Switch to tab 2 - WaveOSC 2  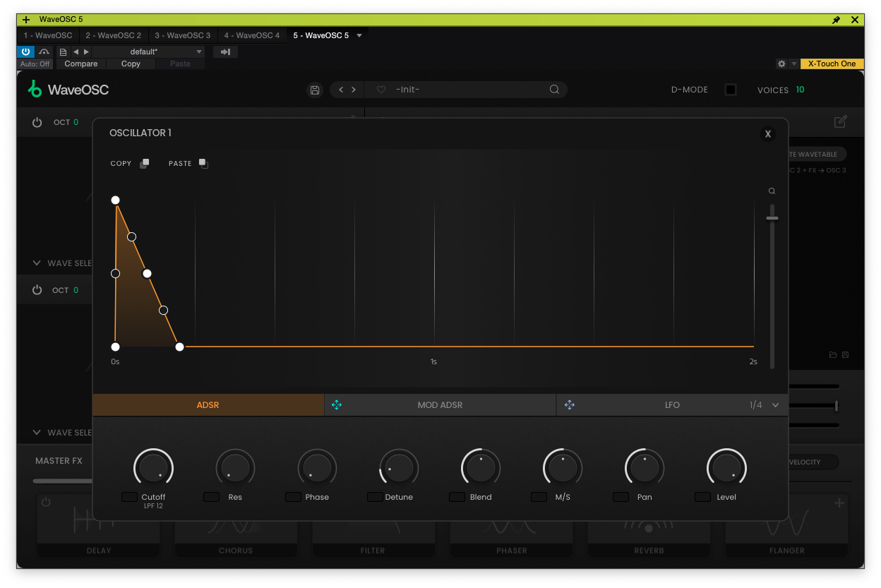tap(113, 35)
